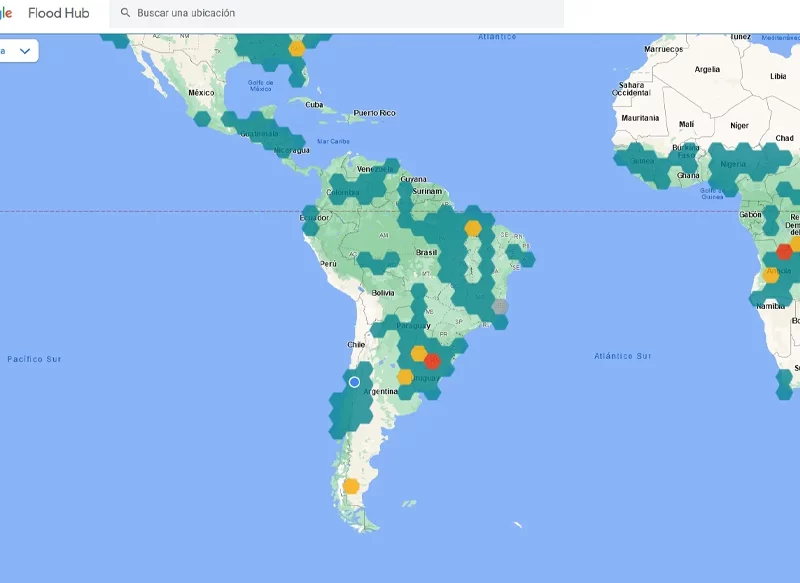This screenshot has height=583, width=800.
Task: Click the yellow hexagon over Florida
Action: 296,48
